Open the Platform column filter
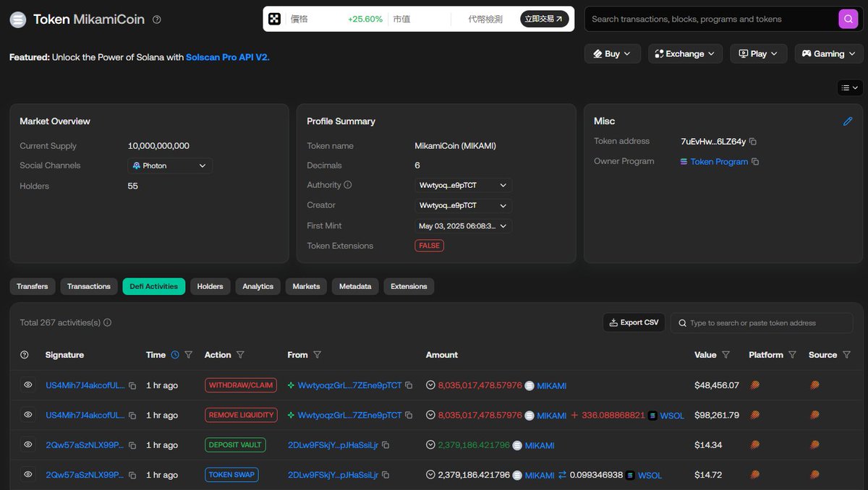 pyautogui.click(x=793, y=355)
